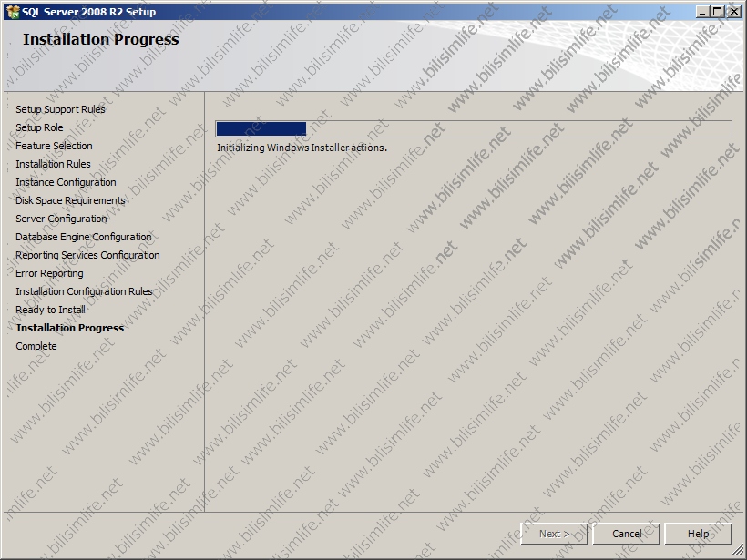Screen dimensions: 747x560
Task: Click the installation progress bar
Action: pyautogui.click(x=474, y=128)
